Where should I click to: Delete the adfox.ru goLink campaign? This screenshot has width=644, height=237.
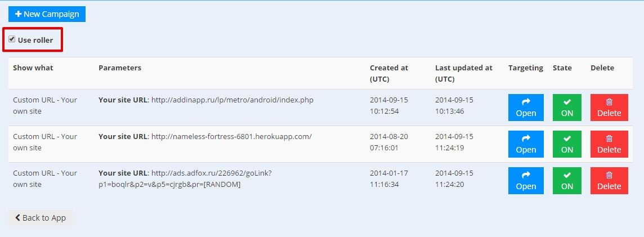609,181
